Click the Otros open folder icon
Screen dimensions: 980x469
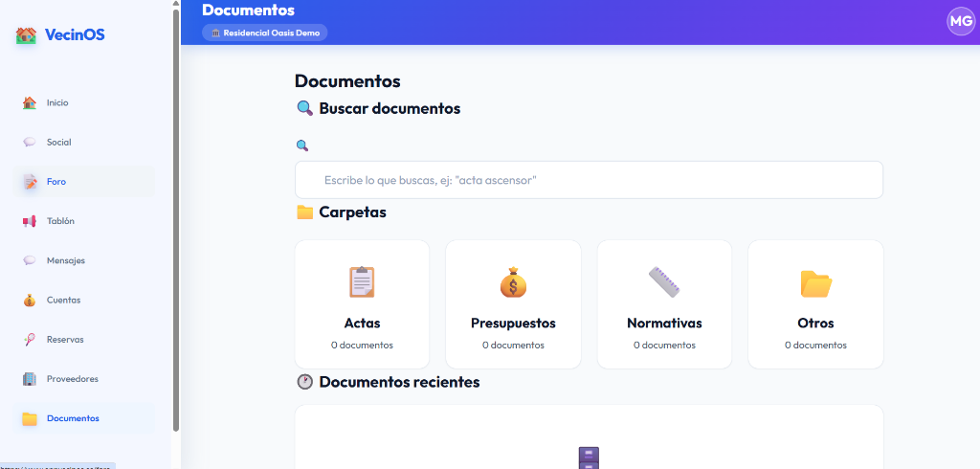pyautogui.click(x=815, y=283)
